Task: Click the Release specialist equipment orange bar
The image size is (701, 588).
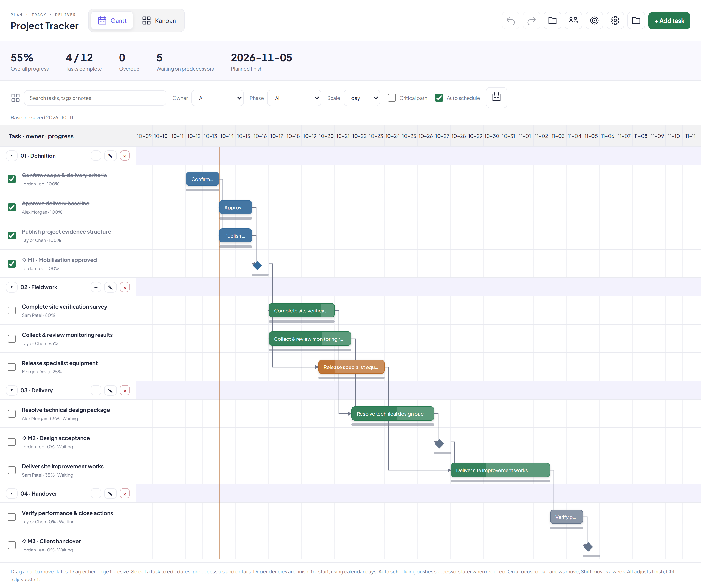Action: pyautogui.click(x=351, y=367)
